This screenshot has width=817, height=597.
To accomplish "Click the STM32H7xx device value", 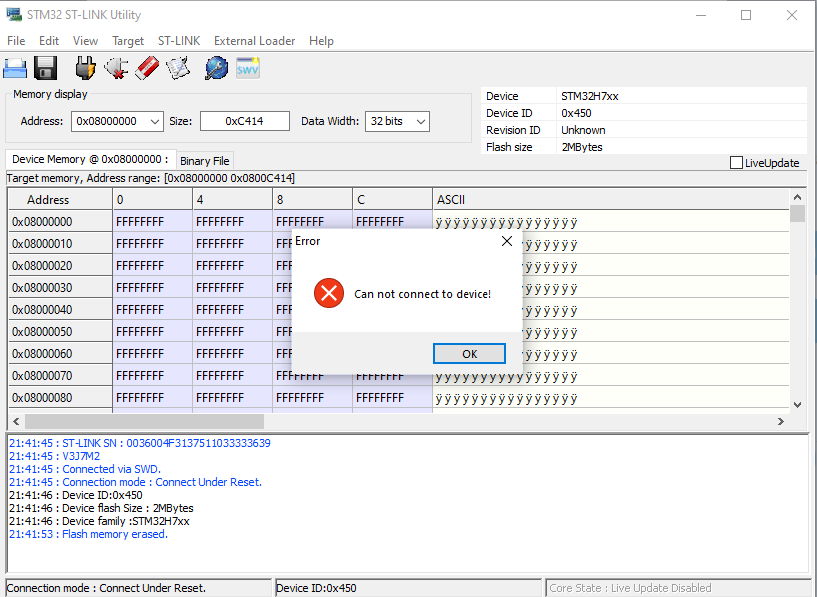I will tap(590, 96).
